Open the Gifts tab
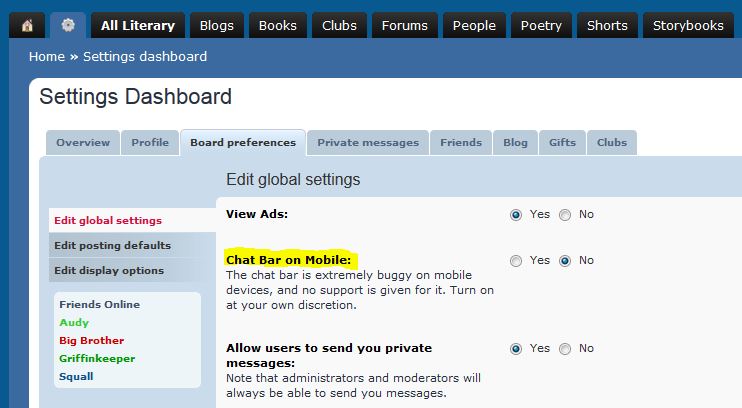Viewport: 742px width, 408px height. [x=562, y=142]
